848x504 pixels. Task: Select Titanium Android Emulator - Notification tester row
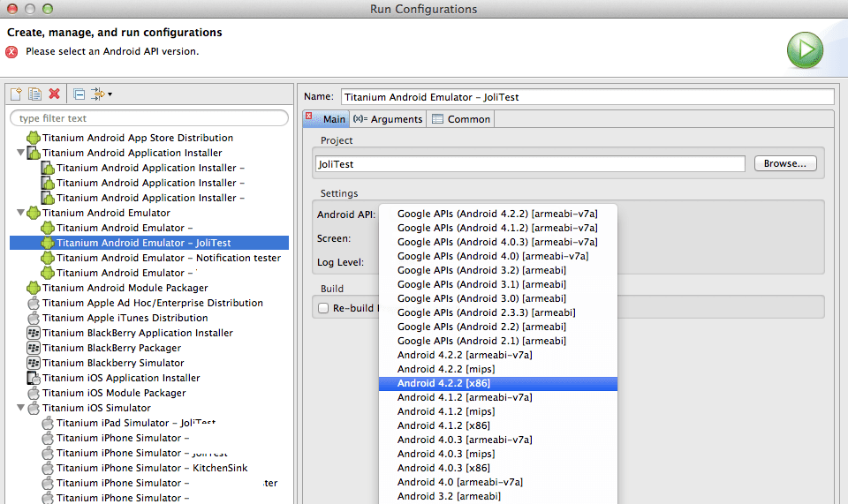(149, 259)
